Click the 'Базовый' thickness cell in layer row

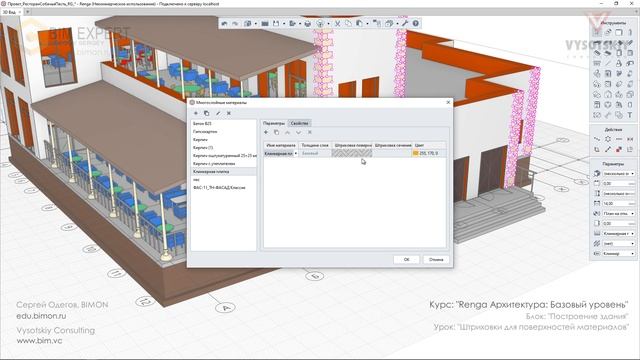[315, 153]
